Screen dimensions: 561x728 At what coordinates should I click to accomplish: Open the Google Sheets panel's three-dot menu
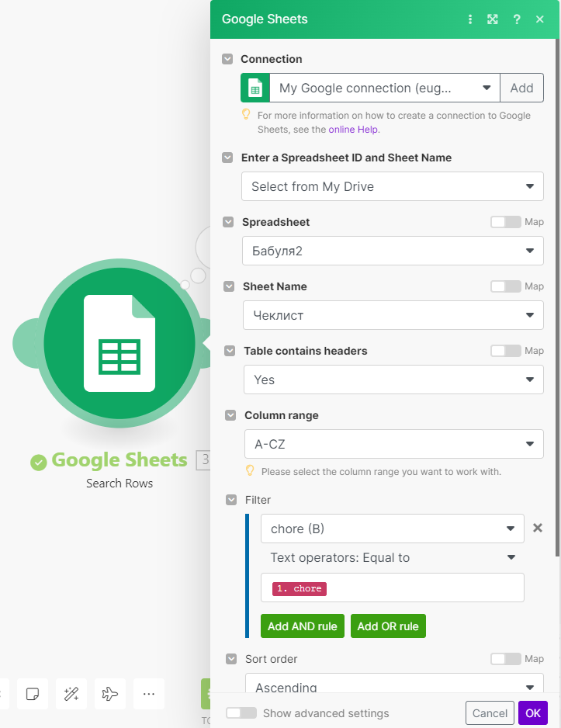[470, 19]
